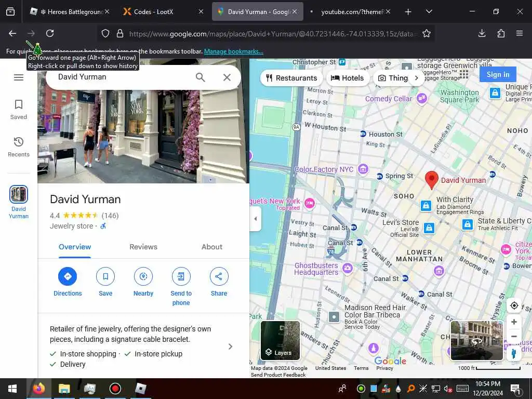Open the Extensions puzzle icon
532x399 pixels.
pyautogui.click(x=501, y=33)
